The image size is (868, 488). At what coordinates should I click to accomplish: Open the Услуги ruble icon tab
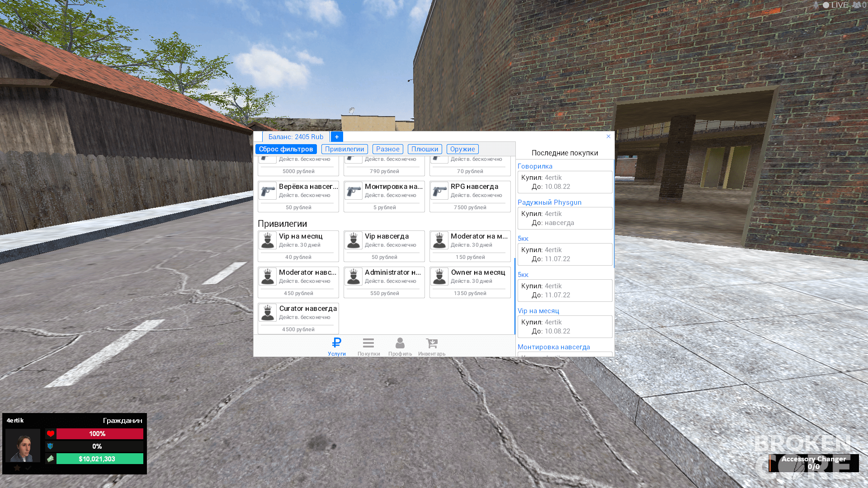pos(337,347)
